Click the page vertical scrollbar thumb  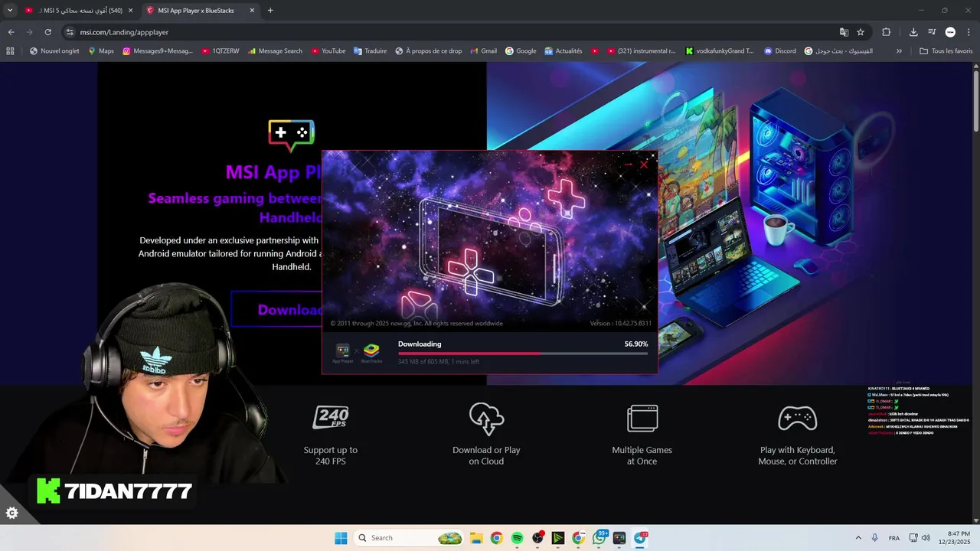pyautogui.click(x=976, y=101)
